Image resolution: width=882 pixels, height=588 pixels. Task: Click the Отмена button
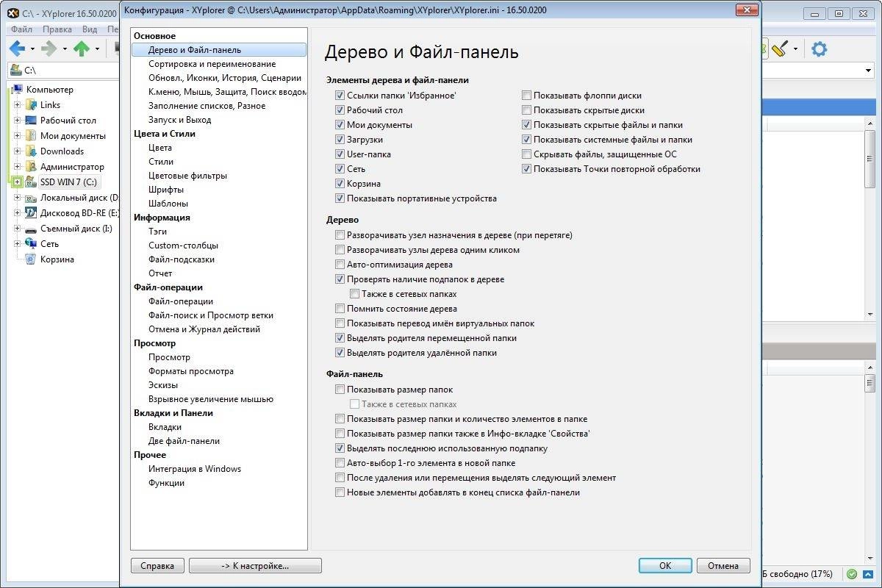tap(723, 566)
